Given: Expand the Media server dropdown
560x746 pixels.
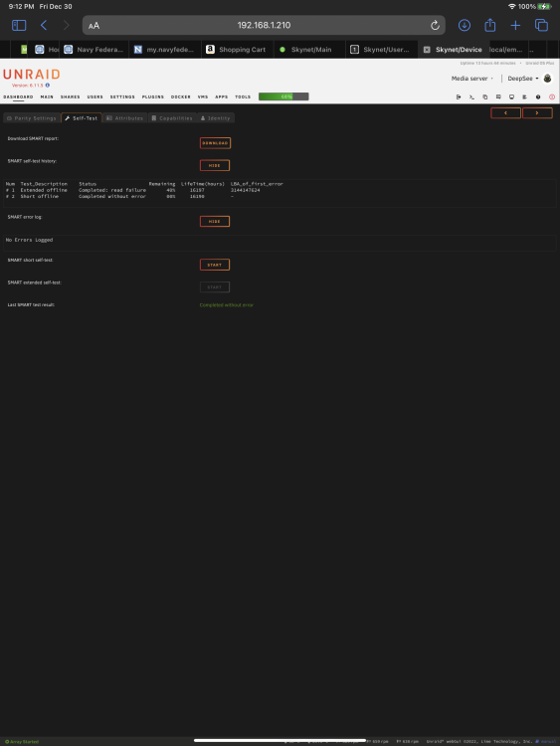Looking at the screenshot, I should 472,79.
